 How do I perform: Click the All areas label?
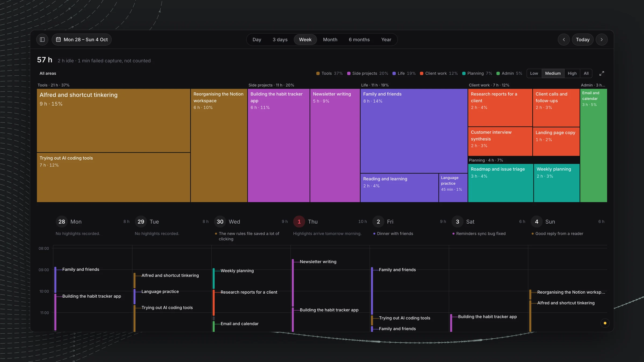click(48, 73)
